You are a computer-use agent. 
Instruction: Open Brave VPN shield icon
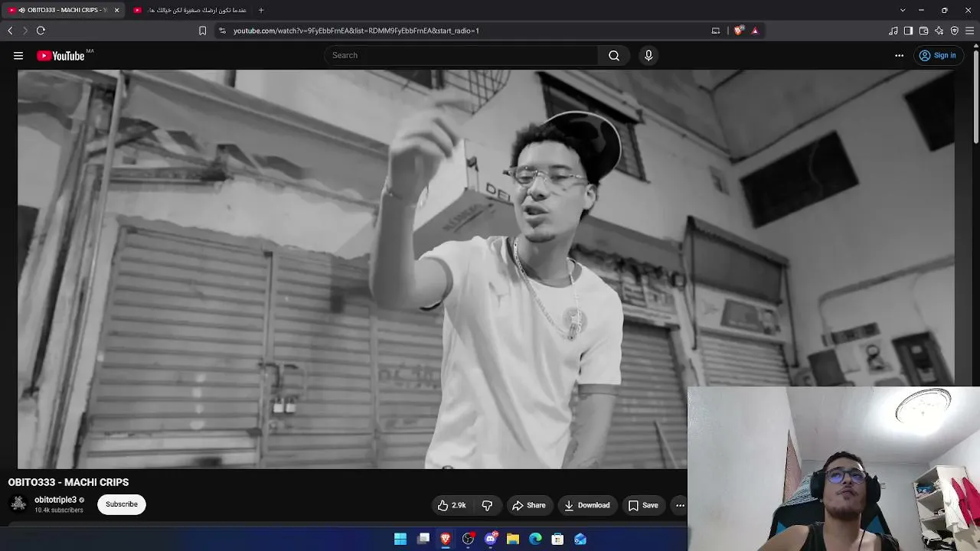click(x=954, y=31)
